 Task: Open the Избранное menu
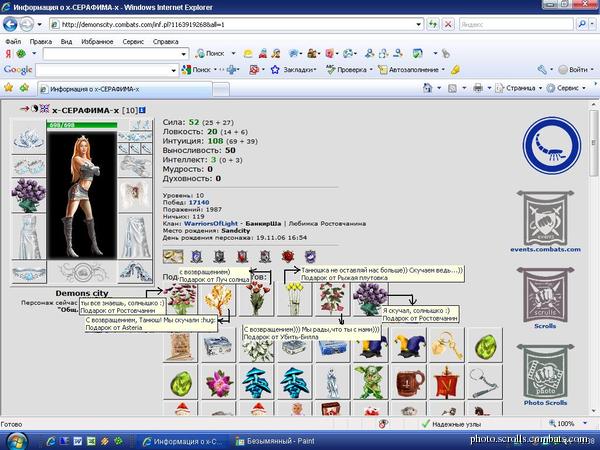97,41
